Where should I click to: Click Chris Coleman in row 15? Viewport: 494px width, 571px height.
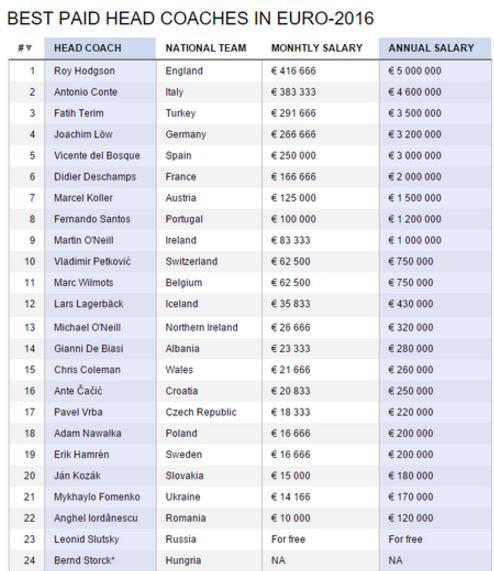click(87, 370)
